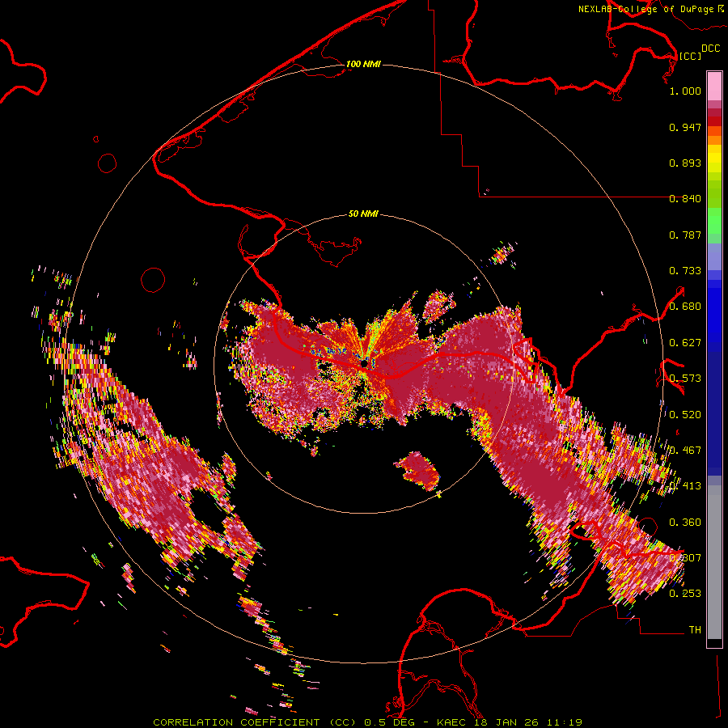728x728 pixels.
Task: Click the 0.253 scale value
Action: tap(685, 594)
